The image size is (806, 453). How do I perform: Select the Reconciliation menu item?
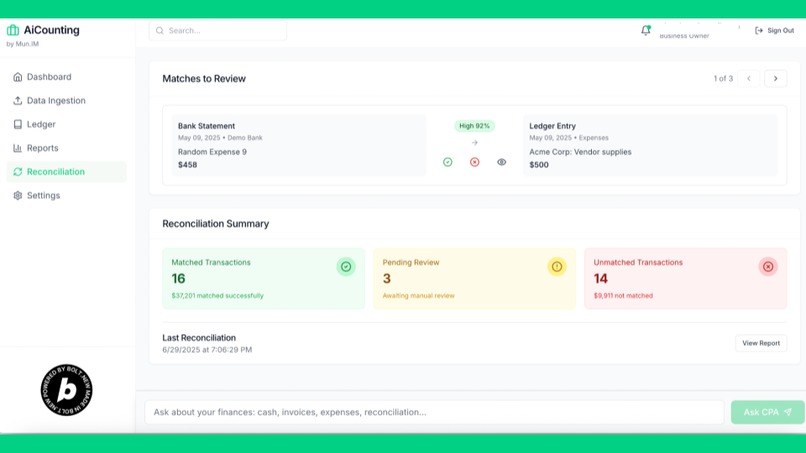click(66, 172)
